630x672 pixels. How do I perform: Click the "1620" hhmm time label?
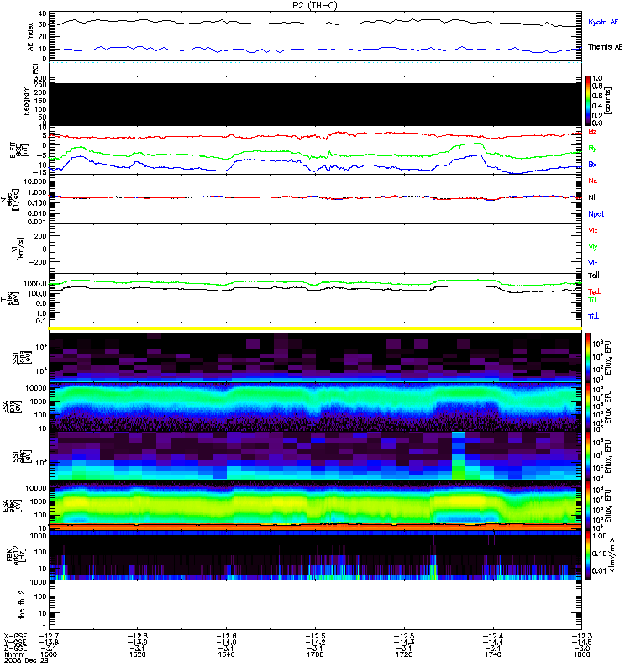[x=137, y=654]
